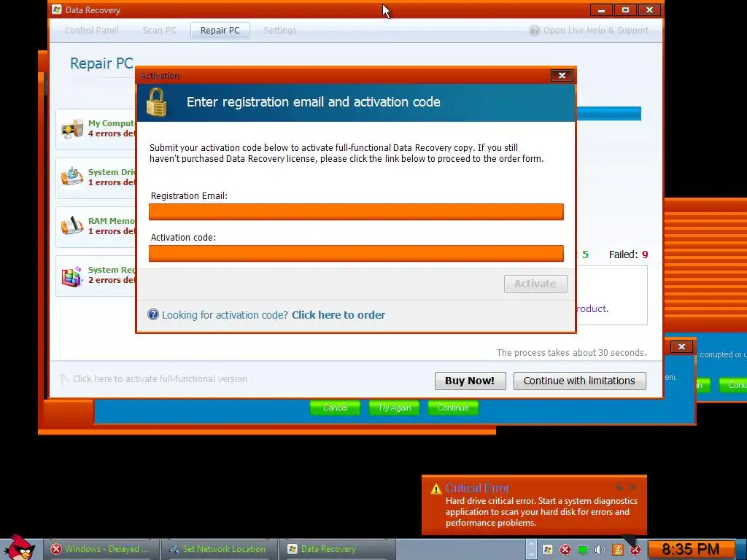Click the orange warning tray icon
Screen dimensions: 747x560
(x=618, y=550)
